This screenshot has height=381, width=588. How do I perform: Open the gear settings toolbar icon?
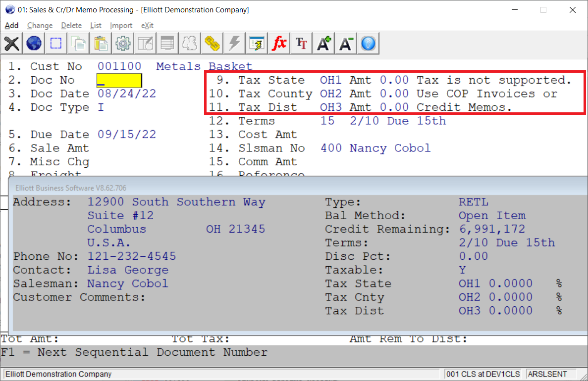123,44
